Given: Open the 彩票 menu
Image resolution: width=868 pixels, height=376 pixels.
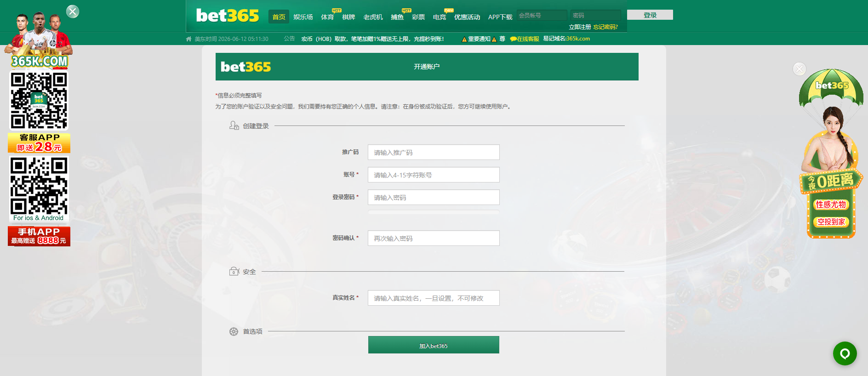Looking at the screenshot, I should tap(418, 17).
